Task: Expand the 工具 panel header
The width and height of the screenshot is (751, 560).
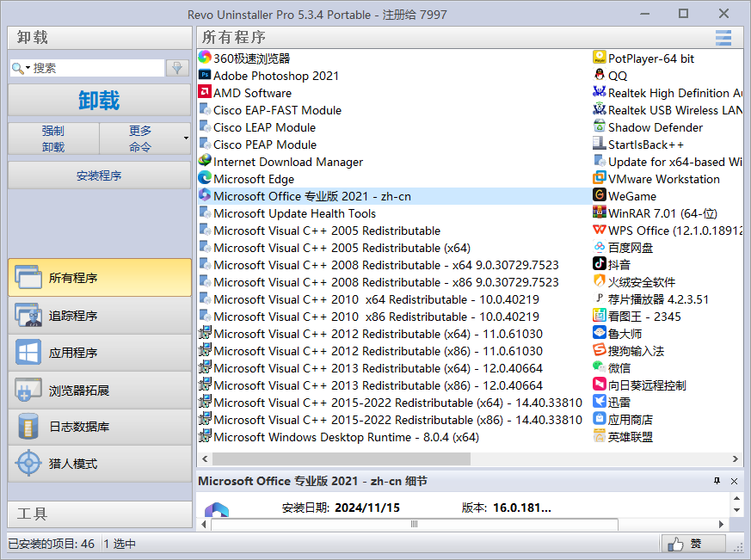Action: (100, 514)
